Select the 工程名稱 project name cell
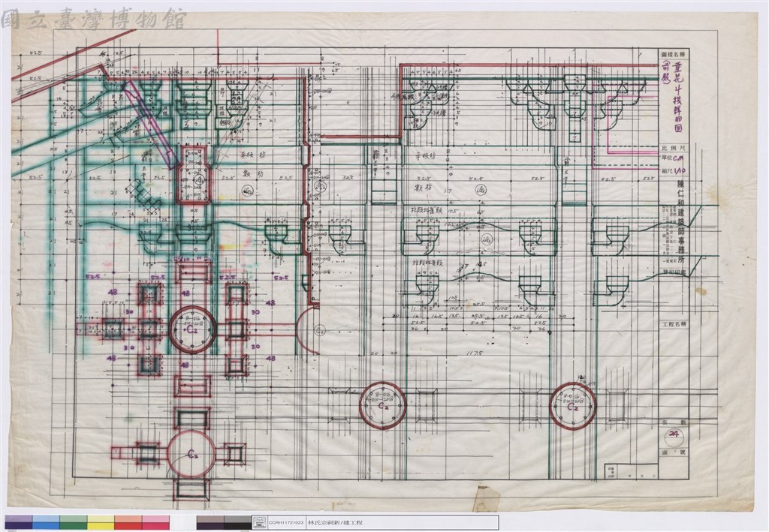 click(675, 324)
